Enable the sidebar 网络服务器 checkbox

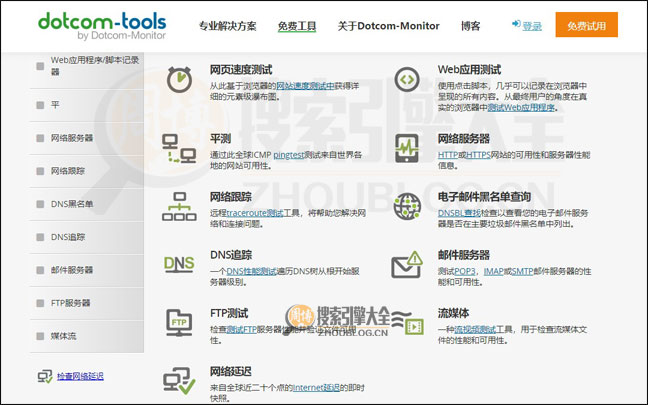coord(40,138)
